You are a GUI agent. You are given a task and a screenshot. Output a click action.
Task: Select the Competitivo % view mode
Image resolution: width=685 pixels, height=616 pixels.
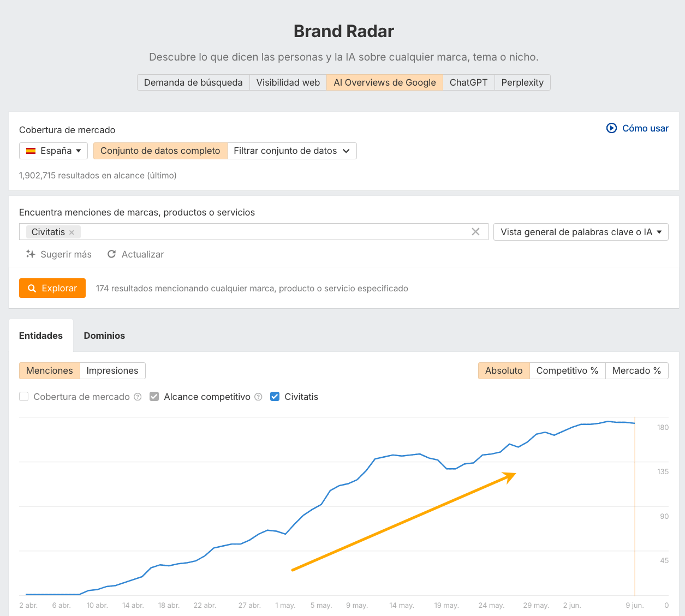tap(567, 370)
